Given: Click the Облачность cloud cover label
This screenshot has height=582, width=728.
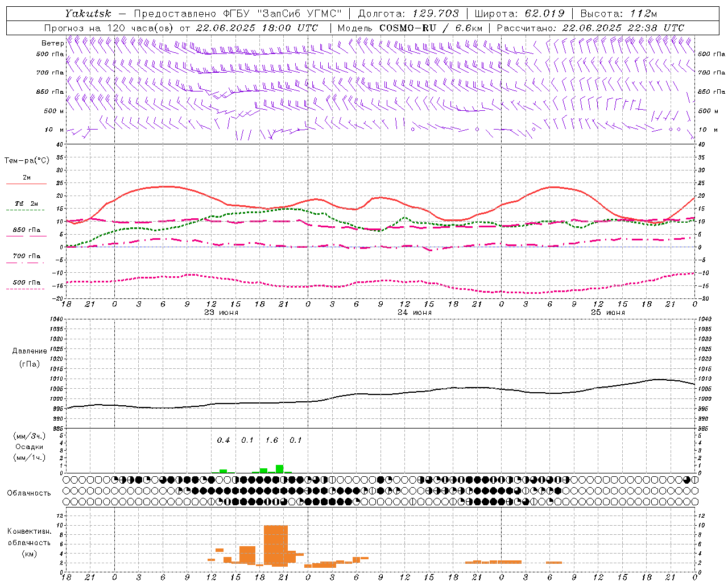Looking at the screenshot, I should tap(29, 493).
